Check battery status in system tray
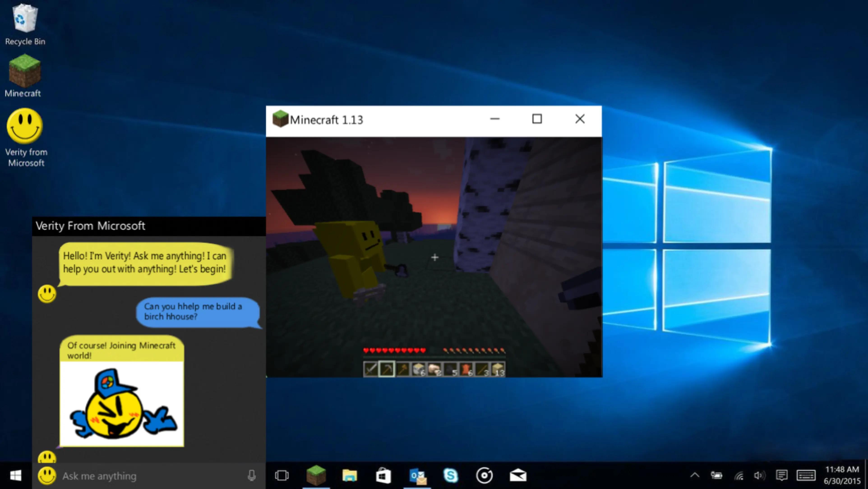Viewport: 868px width, 489px height. point(717,475)
